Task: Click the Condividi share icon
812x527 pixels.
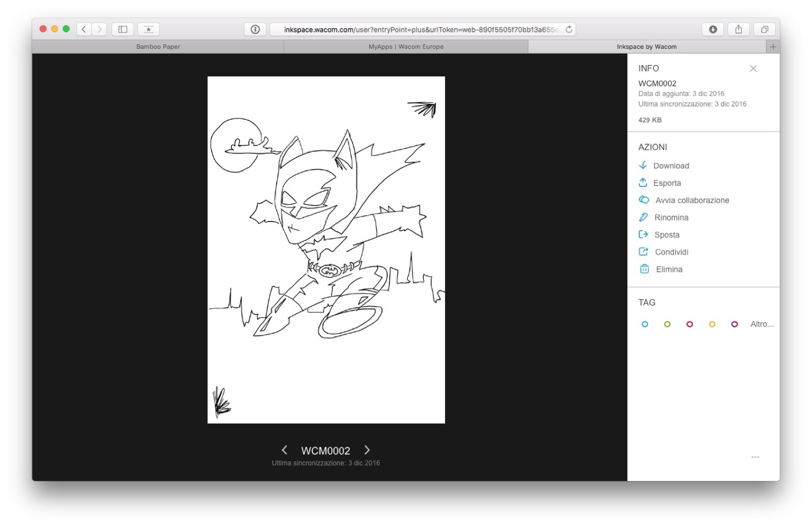Action: coord(644,252)
